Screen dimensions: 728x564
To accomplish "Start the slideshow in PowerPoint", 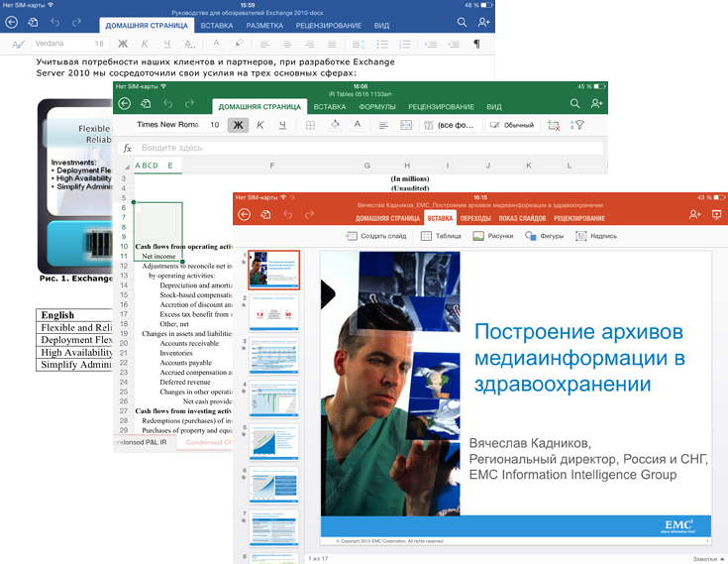I will 716,214.
